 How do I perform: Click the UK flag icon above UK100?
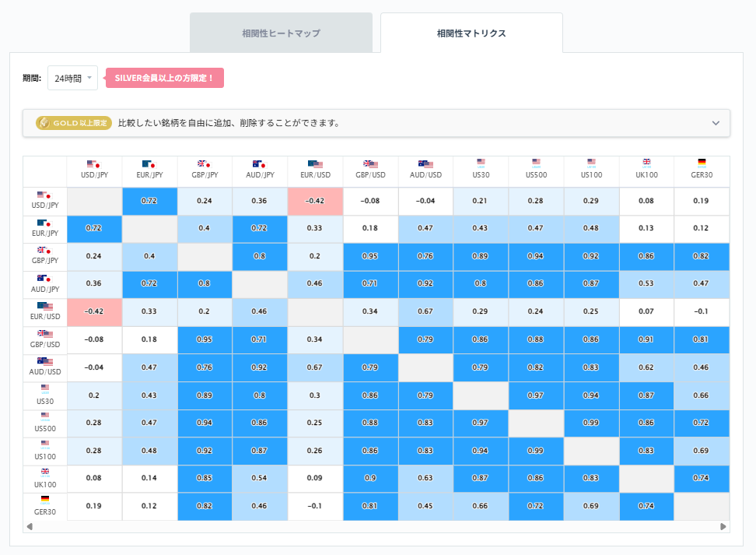coord(646,163)
